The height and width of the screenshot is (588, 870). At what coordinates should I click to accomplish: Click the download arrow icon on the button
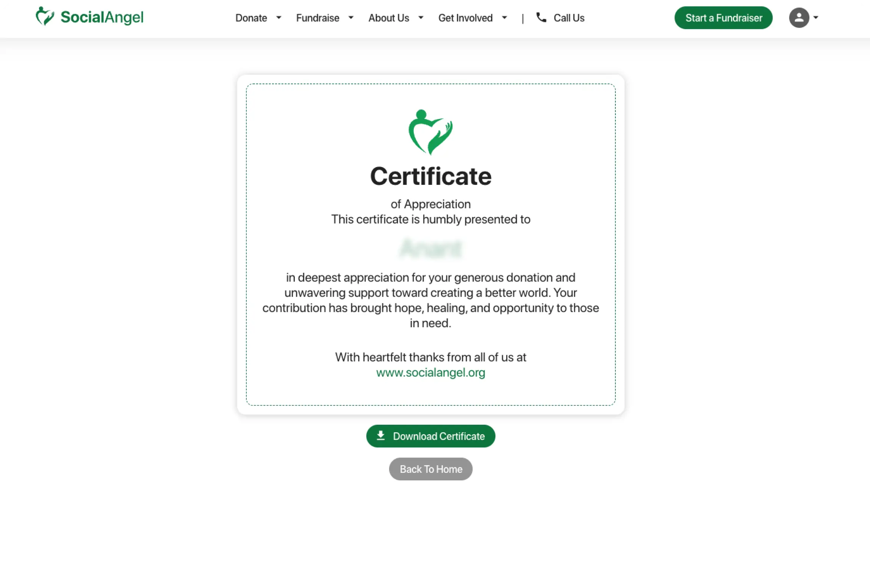click(380, 436)
